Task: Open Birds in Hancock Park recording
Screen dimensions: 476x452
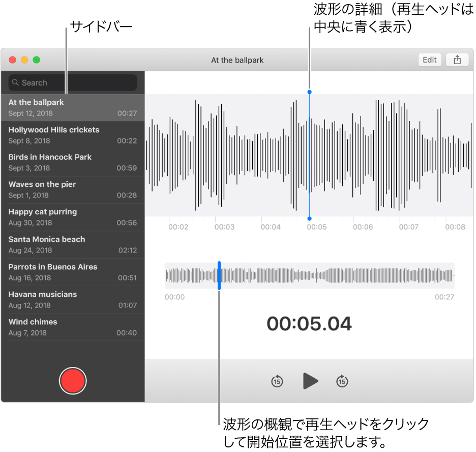Action: coord(73,162)
